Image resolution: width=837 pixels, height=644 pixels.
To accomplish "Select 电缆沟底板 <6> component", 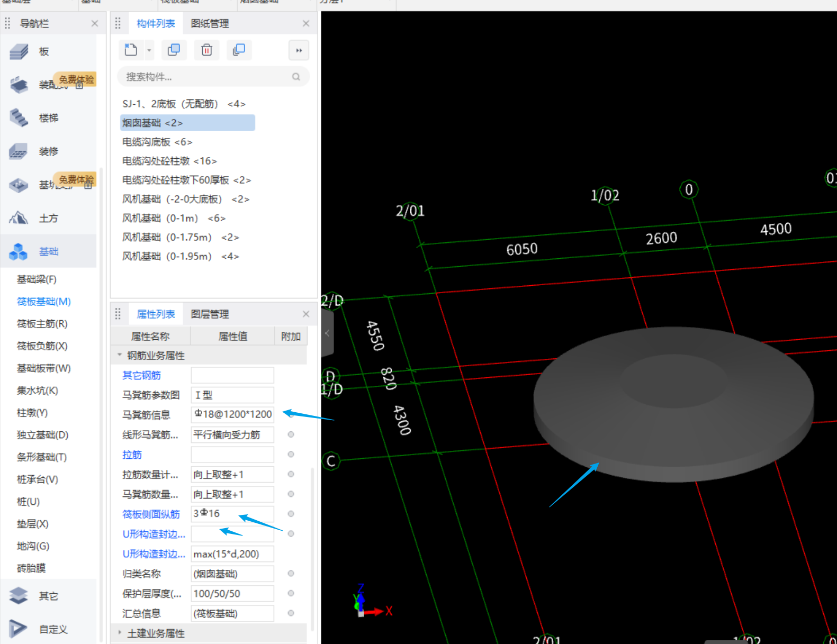I will (157, 142).
